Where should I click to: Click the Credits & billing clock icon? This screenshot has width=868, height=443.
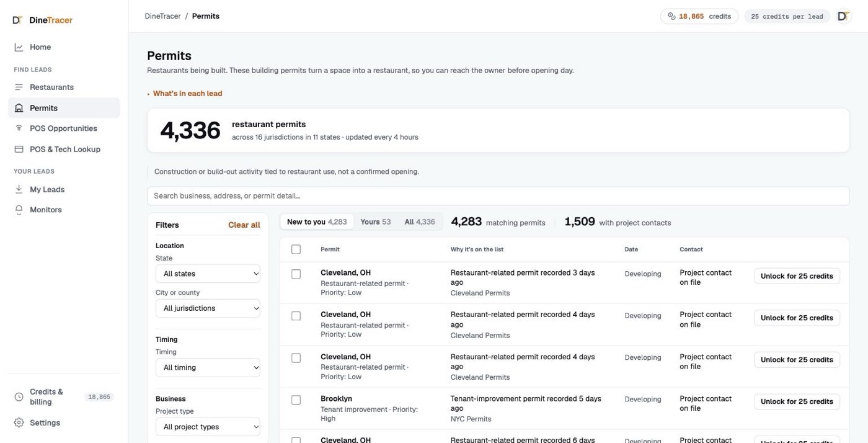[19, 396]
